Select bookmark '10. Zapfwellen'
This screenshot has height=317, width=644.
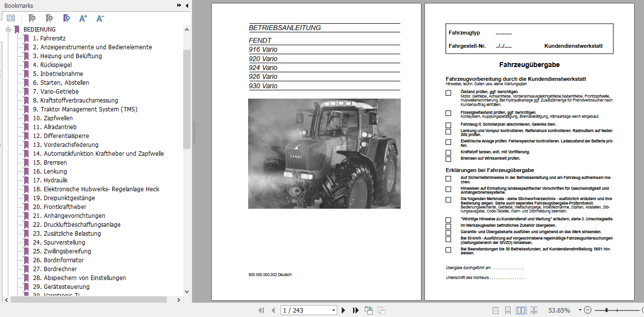[53, 118]
